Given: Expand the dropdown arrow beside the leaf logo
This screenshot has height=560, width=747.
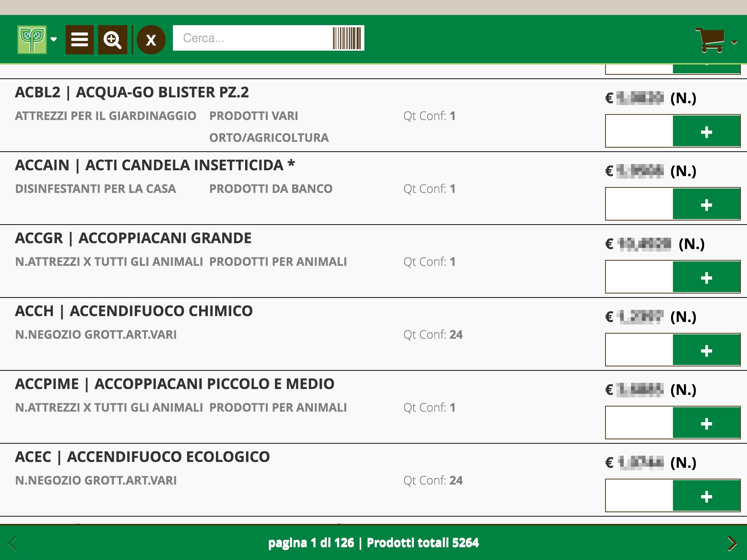Looking at the screenshot, I should click(x=54, y=39).
